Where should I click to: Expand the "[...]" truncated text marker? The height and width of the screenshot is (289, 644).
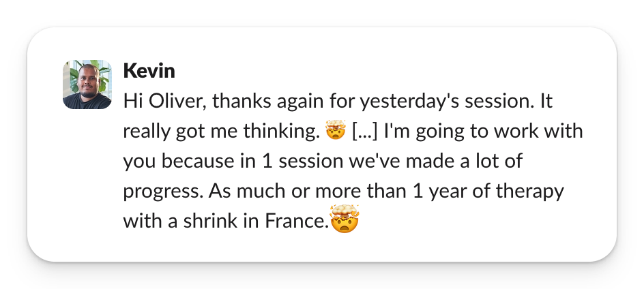pyautogui.click(x=362, y=133)
